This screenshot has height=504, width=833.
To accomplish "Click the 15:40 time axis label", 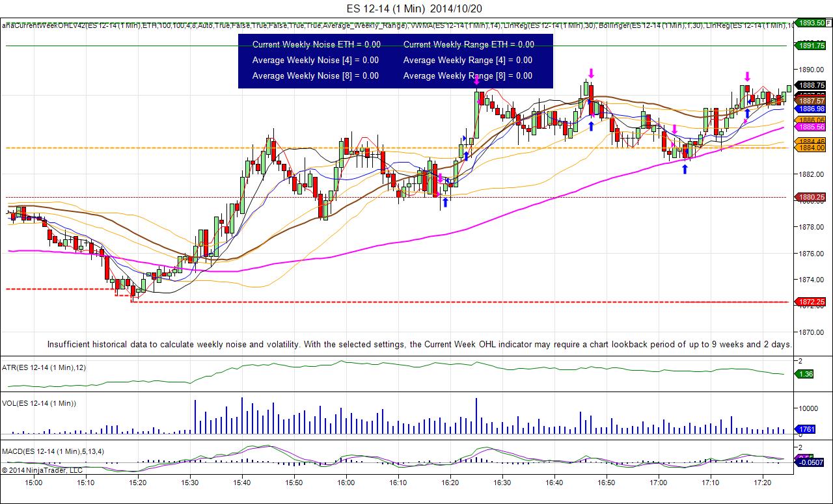I will [x=241, y=483].
